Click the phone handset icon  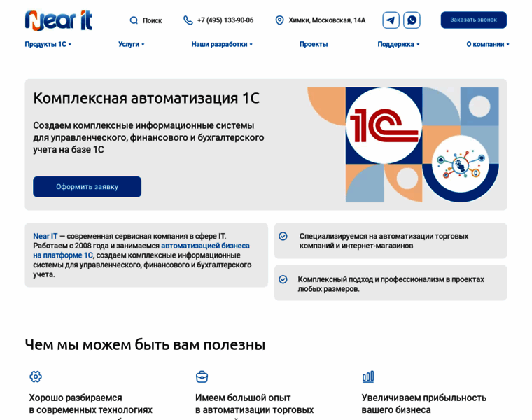[x=188, y=20]
